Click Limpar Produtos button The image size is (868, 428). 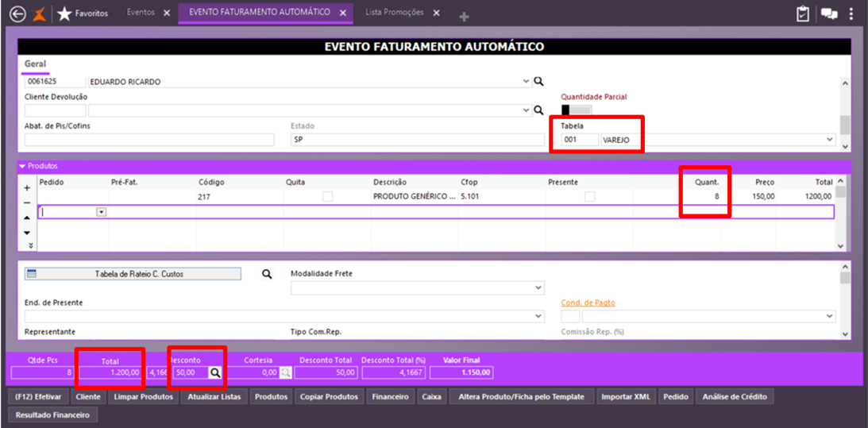[x=144, y=397]
